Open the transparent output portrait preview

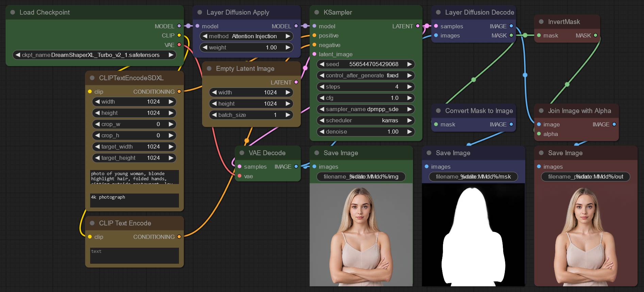(585, 235)
